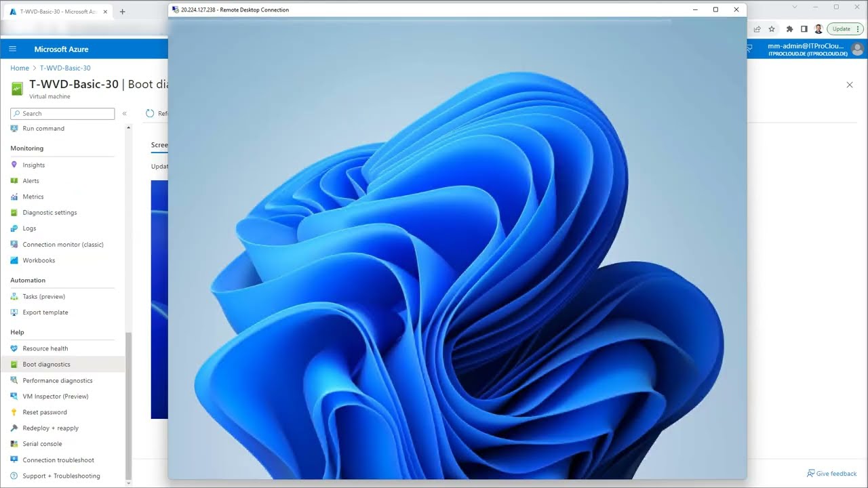This screenshot has width=868, height=488.
Task: Click the Logs icon
Action: tap(14, 228)
